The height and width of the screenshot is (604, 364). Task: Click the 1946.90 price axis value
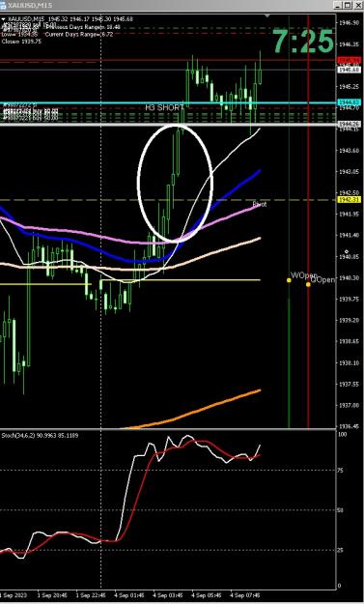point(349,23)
